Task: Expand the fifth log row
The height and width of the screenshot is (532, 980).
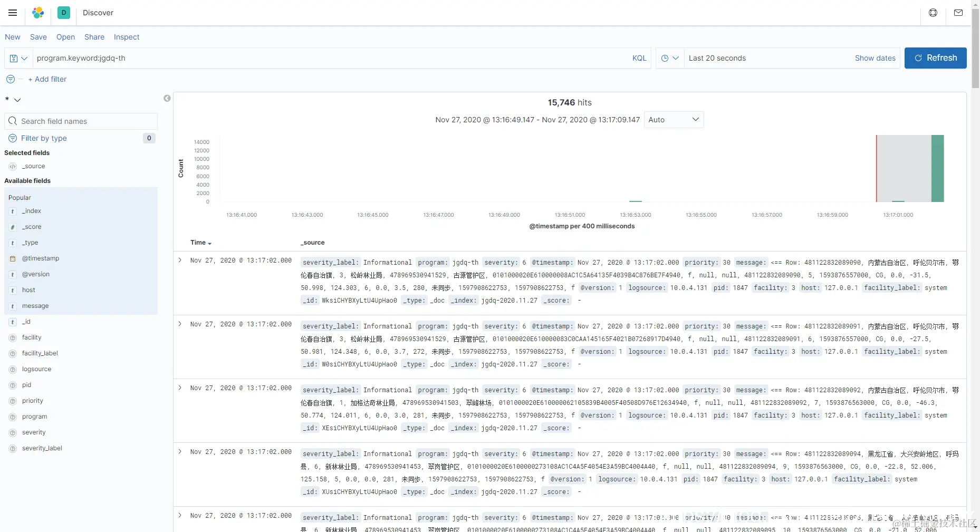Action: click(180, 515)
